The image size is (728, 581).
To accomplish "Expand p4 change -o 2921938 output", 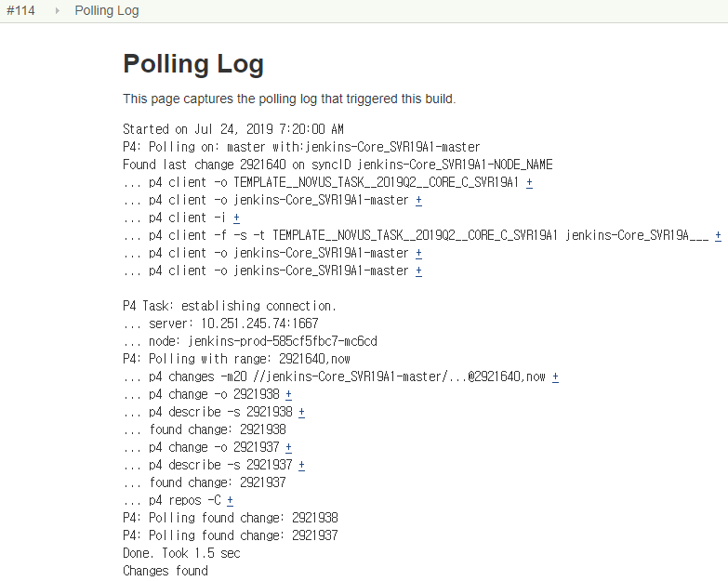I will coord(288,395).
